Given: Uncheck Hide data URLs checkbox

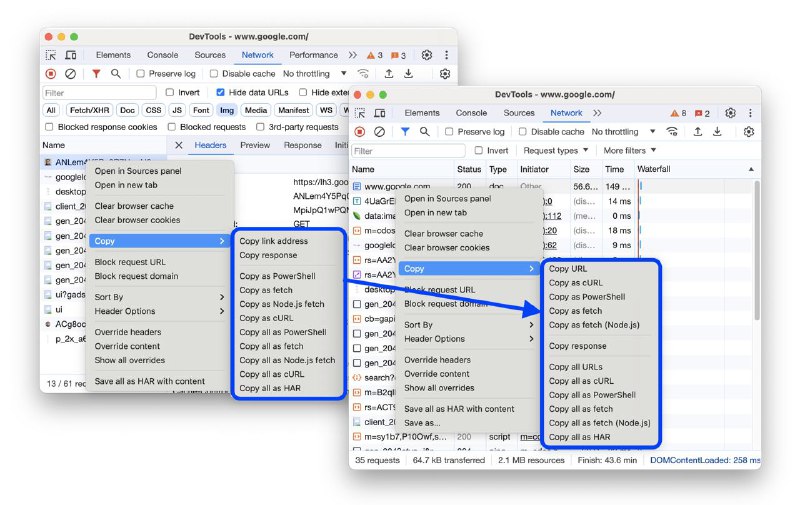Looking at the screenshot, I should point(220,92).
